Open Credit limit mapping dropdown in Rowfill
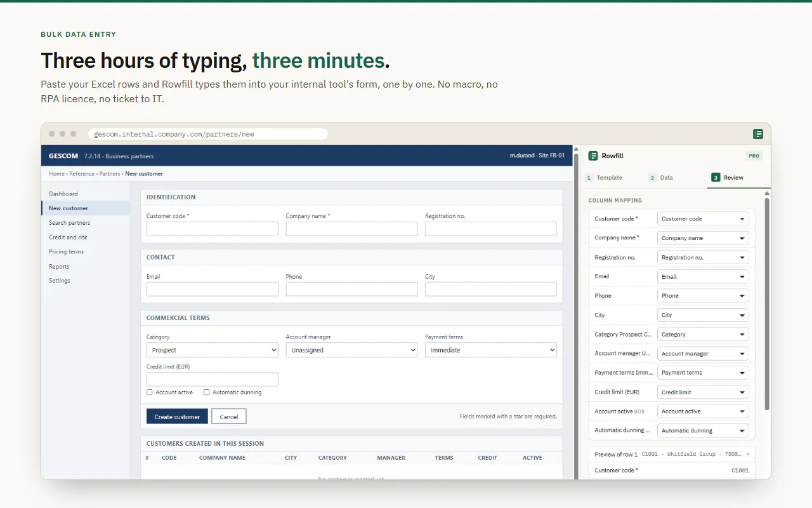Screen dimensions: 812x508 coord(703,392)
